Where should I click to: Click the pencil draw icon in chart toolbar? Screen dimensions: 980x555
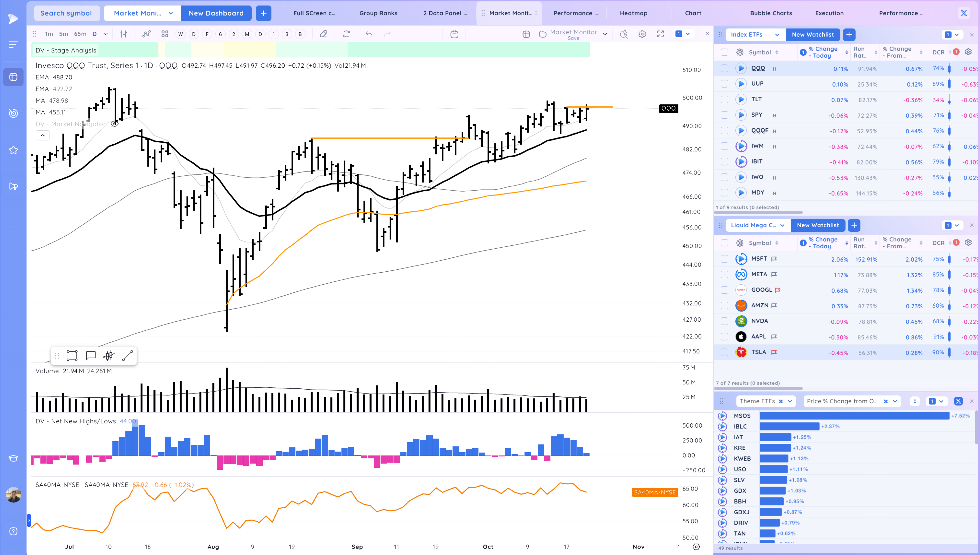coord(323,34)
